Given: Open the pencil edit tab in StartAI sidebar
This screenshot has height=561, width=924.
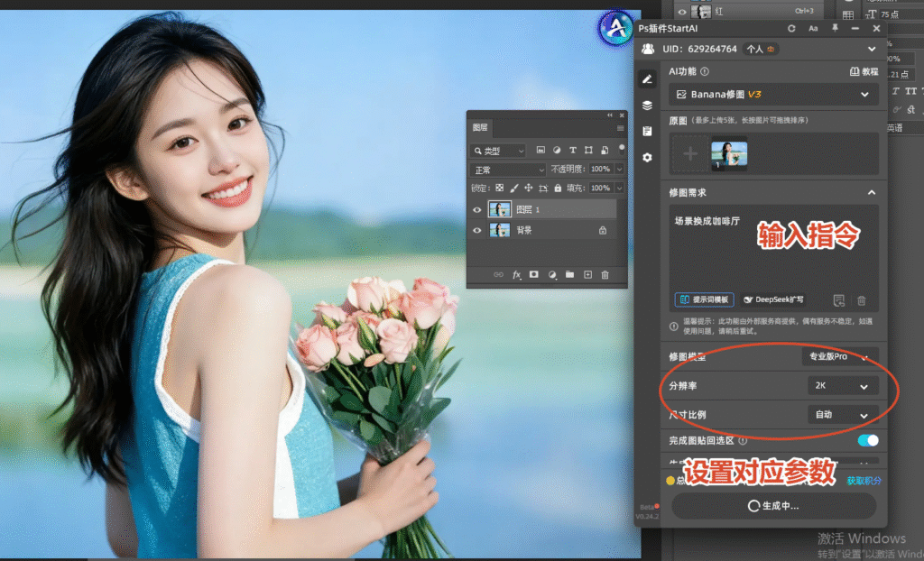Looking at the screenshot, I should click(x=647, y=78).
